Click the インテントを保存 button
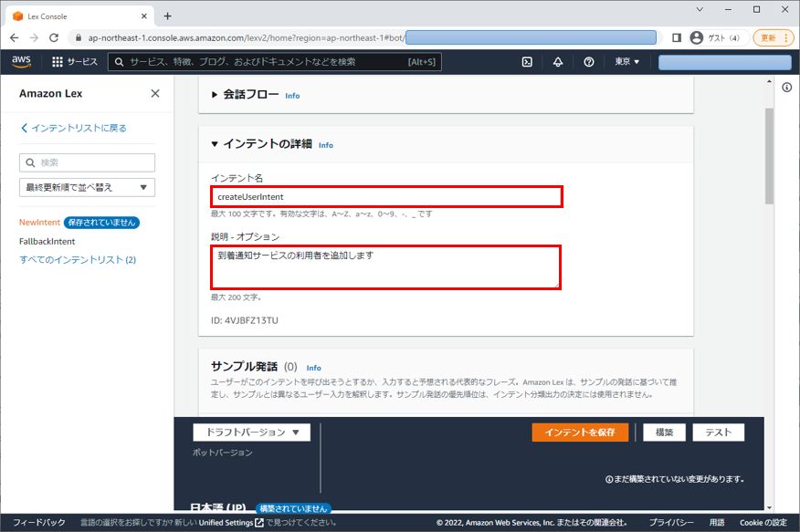The width and height of the screenshot is (800, 532). pyautogui.click(x=580, y=433)
